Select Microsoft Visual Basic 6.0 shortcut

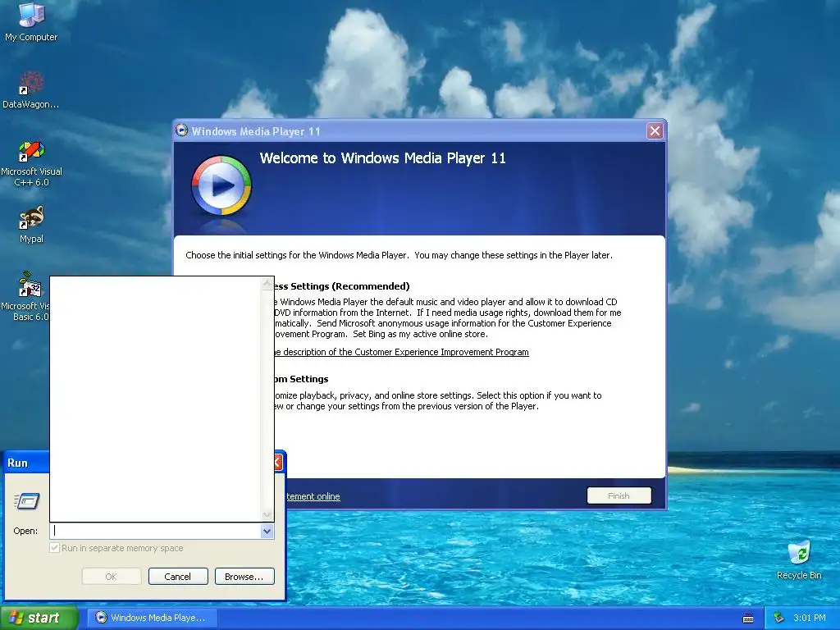point(25,296)
